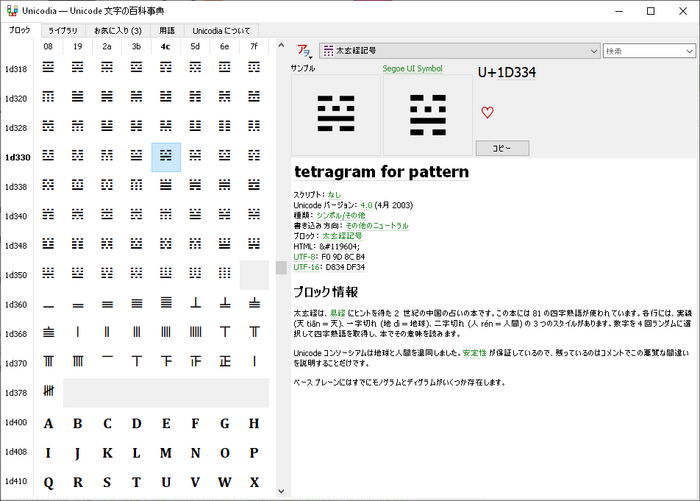Click the 安定性 hyperlink in description
700x501 pixels.
474,353
